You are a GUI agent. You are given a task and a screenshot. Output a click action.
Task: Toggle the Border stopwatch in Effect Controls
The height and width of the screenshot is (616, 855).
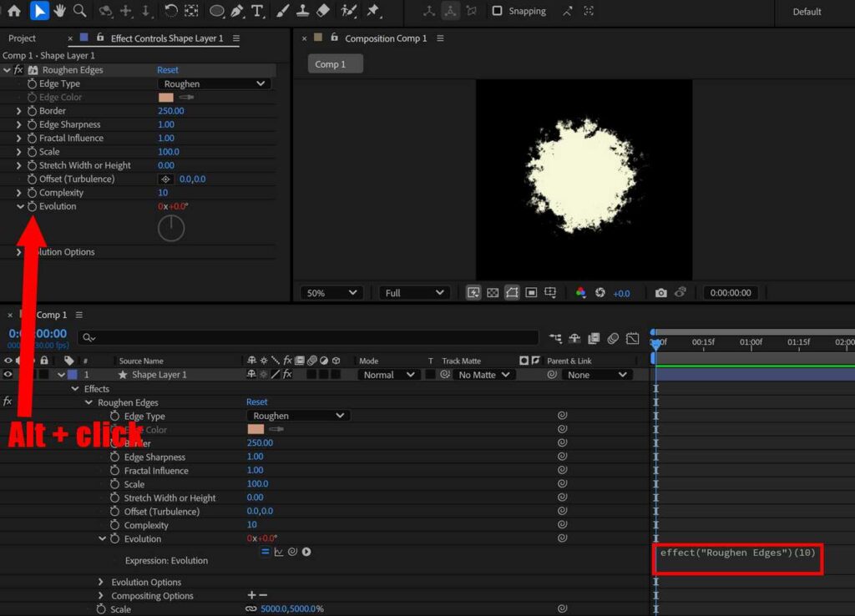coord(33,111)
